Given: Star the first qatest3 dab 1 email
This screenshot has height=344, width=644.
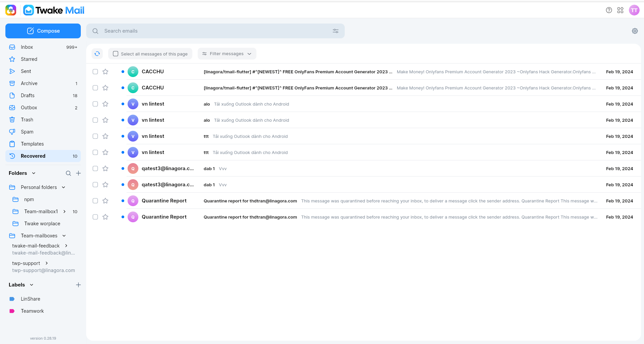Looking at the screenshot, I should [105, 168].
